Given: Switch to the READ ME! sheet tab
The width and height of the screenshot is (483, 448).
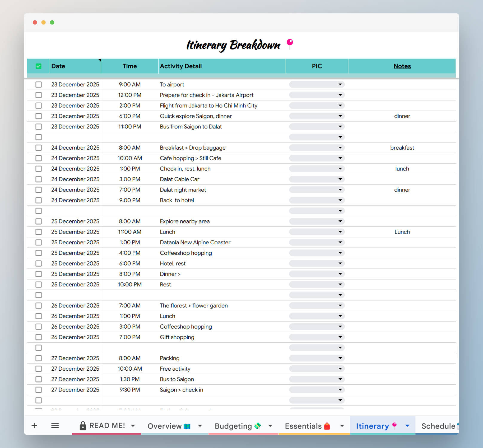Looking at the screenshot, I should [x=107, y=426].
